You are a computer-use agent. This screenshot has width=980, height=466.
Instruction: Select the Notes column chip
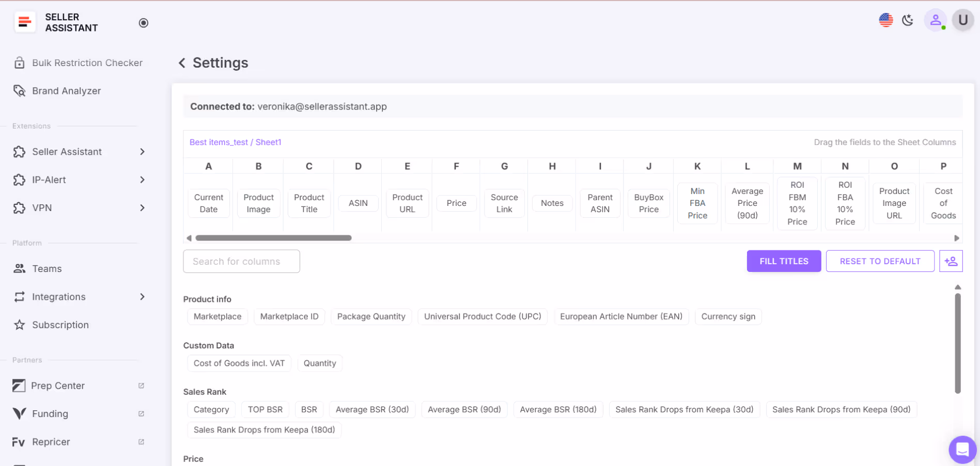[x=552, y=203]
